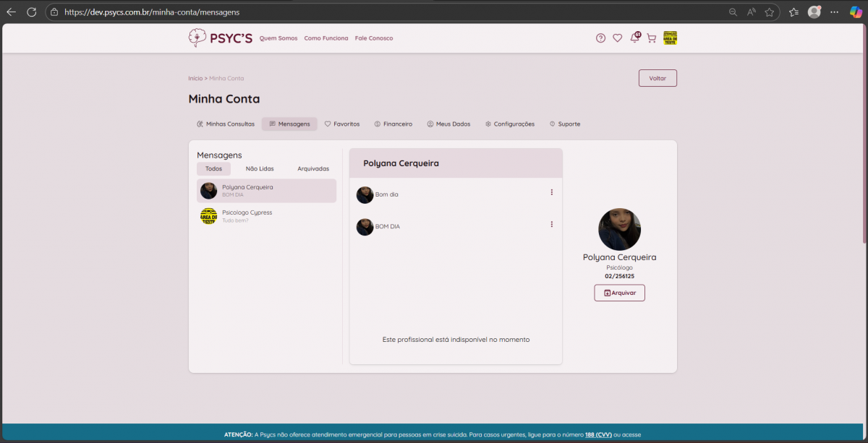Viewport: 868px width, 443px height.
Task: Open browser settings and more menu
Action: point(835,12)
